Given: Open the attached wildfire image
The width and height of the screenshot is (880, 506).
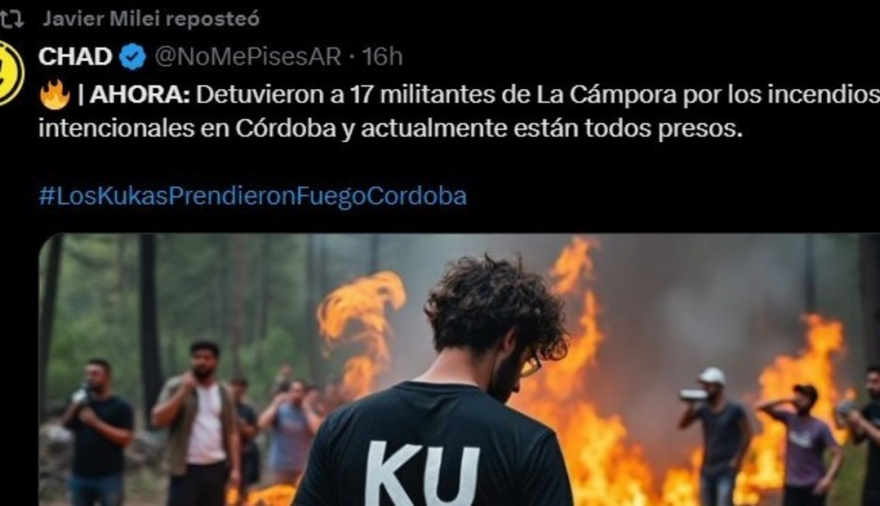Looking at the screenshot, I should [x=459, y=370].
